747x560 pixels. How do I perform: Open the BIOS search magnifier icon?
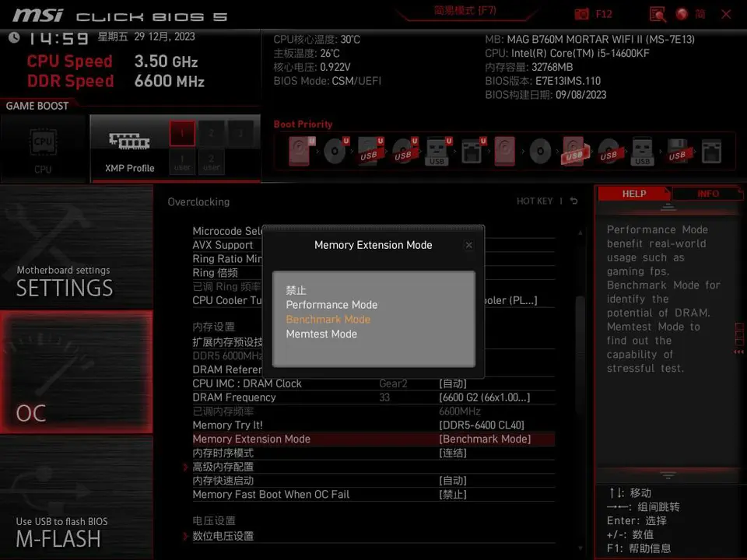point(658,14)
